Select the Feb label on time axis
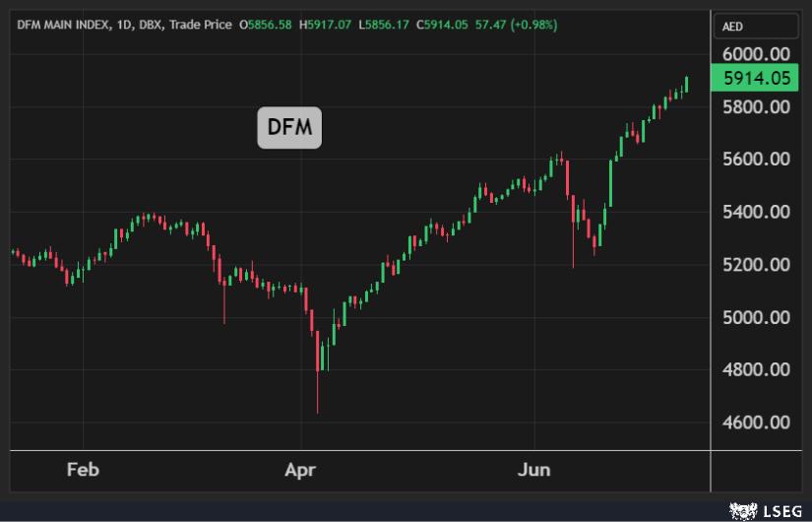Screen dimensions: 812x522 pos(83,470)
